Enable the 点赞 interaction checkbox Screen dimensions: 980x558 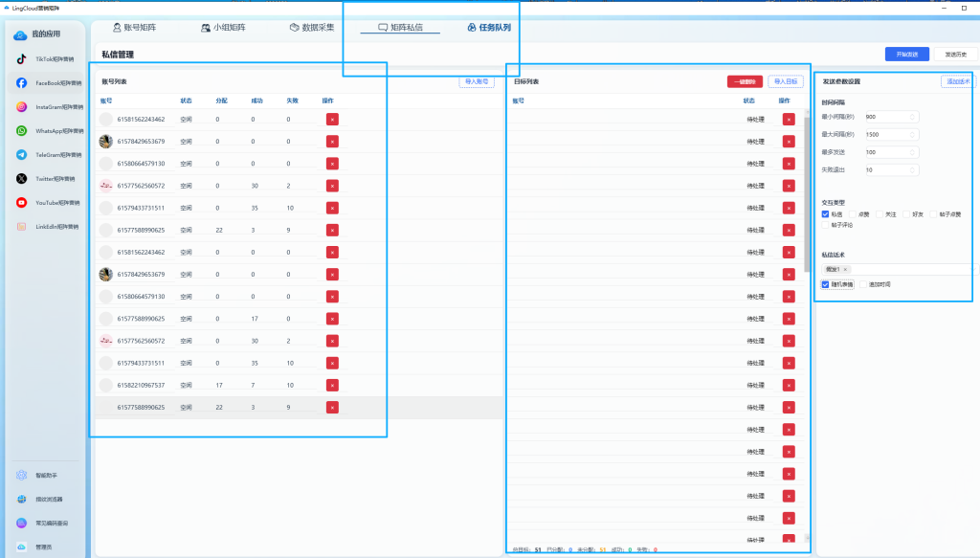coord(853,214)
